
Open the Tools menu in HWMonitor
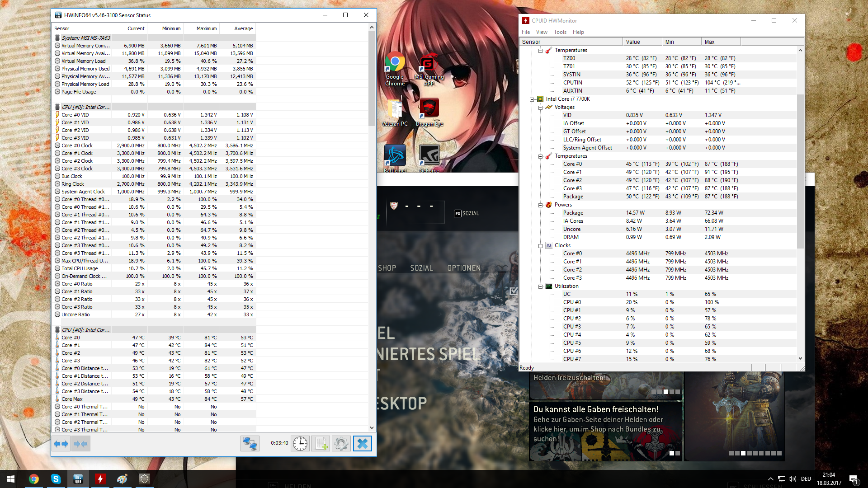tap(560, 32)
